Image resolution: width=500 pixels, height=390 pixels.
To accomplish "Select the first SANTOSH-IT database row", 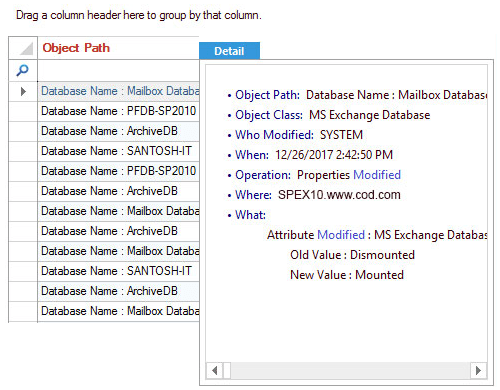I will 118,151.
